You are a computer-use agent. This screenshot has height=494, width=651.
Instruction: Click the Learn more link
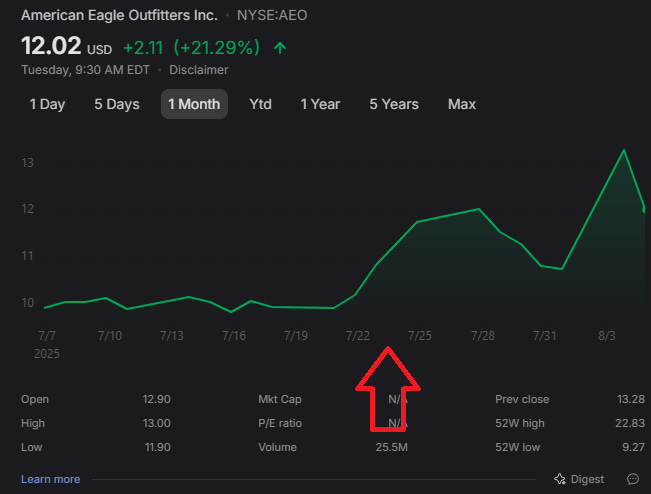(51, 479)
